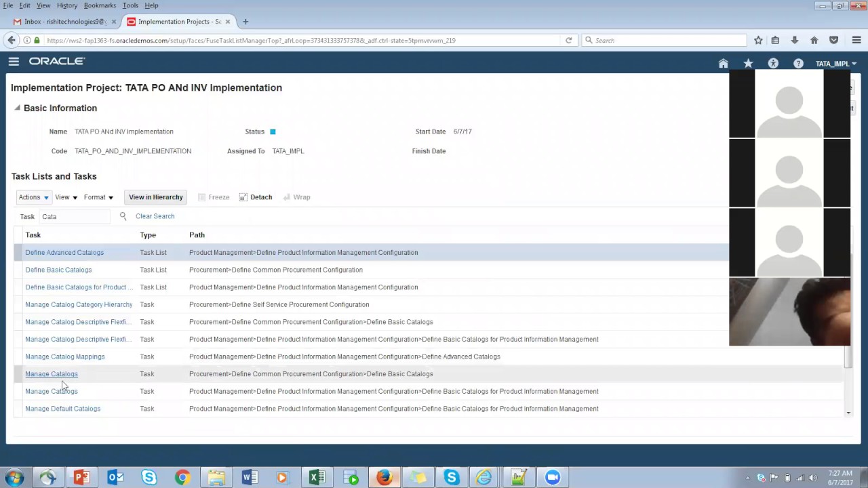
Task: Bookmark this page with Firefox star
Action: pos(758,40)
